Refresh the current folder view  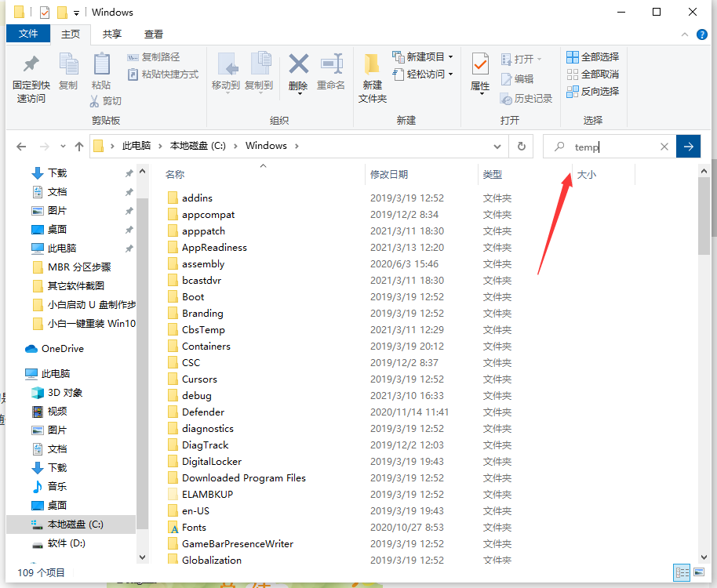[521, 146]
